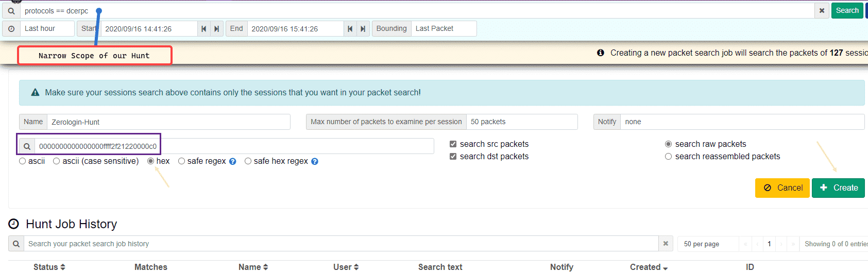Click the green Create button
Image resolution: width=868 pixels, height=272 pixels.
point(838,188)
